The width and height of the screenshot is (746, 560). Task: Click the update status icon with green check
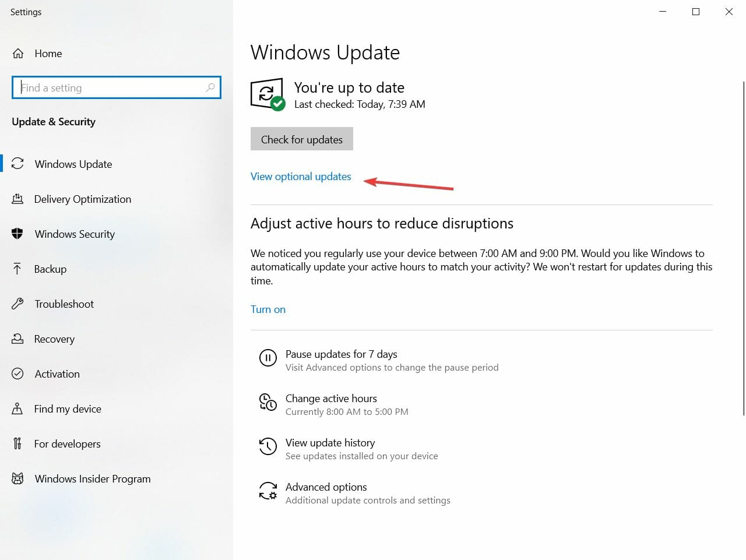pyautogui.click(x=268, y=94)
